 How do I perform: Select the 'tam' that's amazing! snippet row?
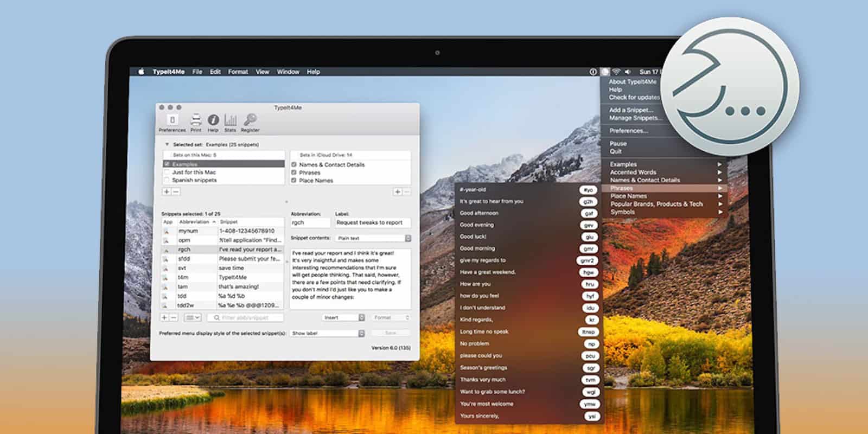pyautogui.click(x=222, y=287)
